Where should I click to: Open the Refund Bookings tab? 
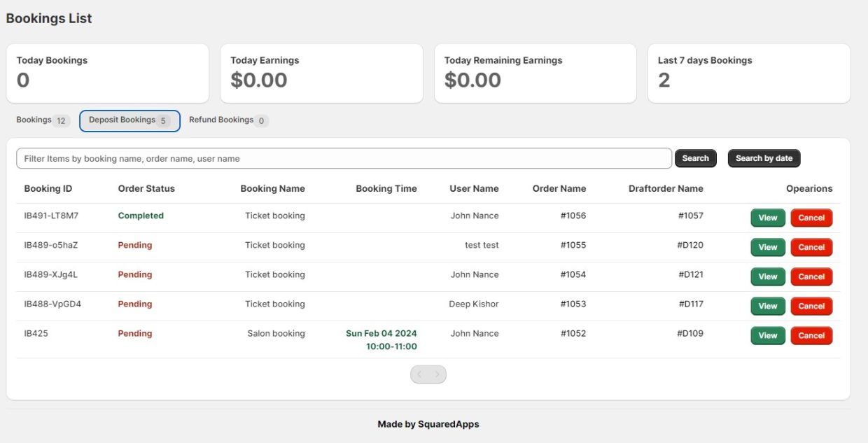tap(228, 120)
